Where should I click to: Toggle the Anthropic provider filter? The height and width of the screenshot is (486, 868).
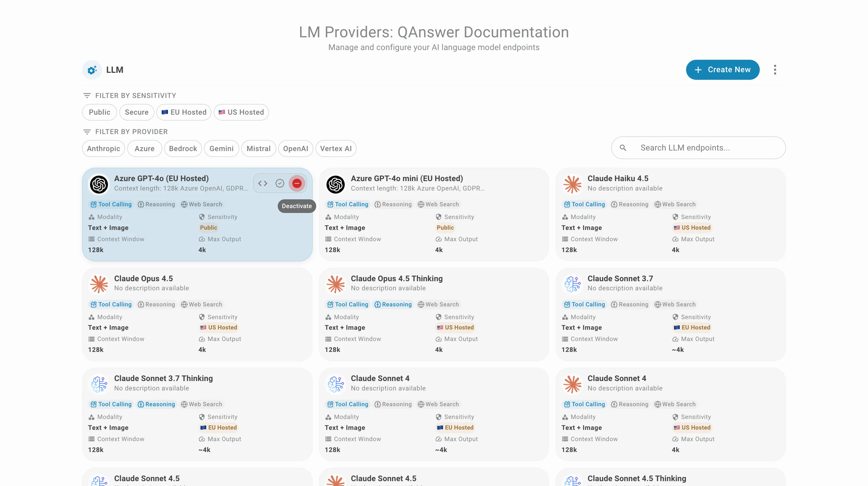[103, 149]
